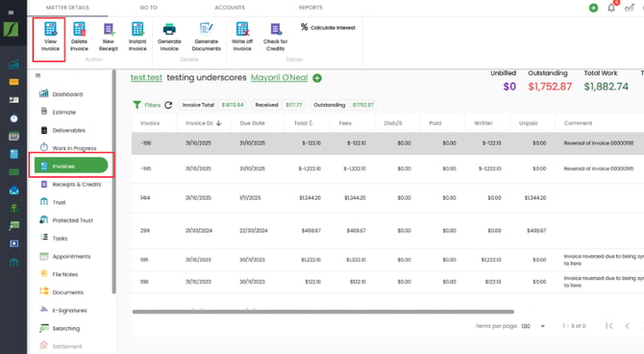Refresh the invoice list
This screenshot has height=354, width=644.
pyautogui.click(x=168, y=105)
